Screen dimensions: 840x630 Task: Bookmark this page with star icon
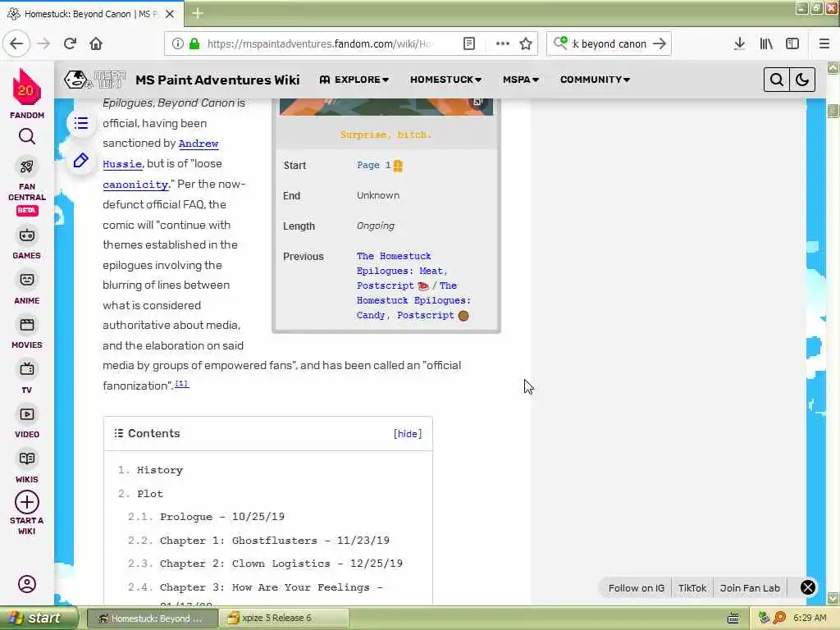[526, 43]
